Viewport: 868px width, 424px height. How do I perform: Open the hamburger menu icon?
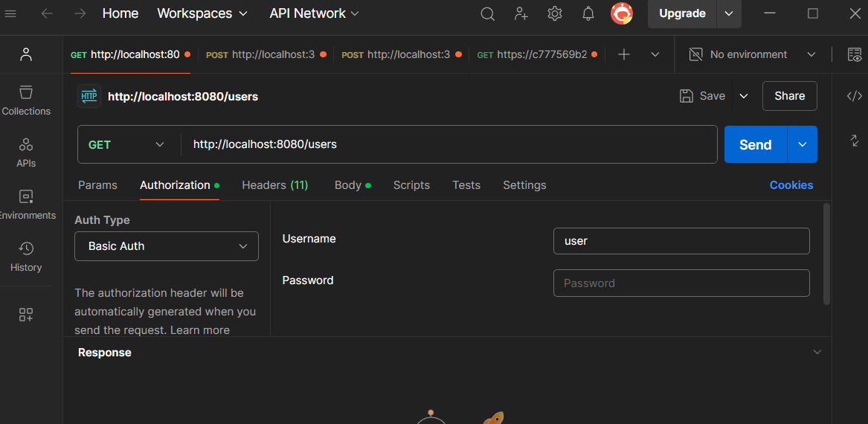pos(10,14)
